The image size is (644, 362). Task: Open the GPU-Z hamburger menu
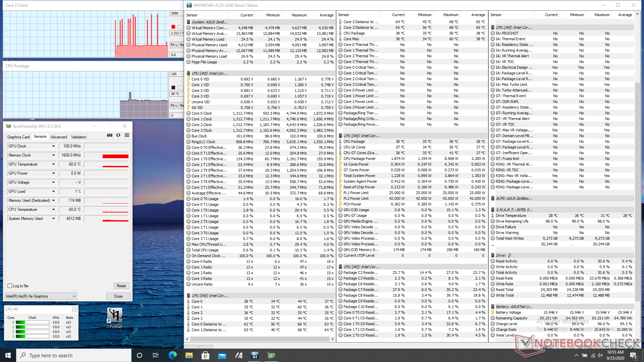tap(127, 135)
